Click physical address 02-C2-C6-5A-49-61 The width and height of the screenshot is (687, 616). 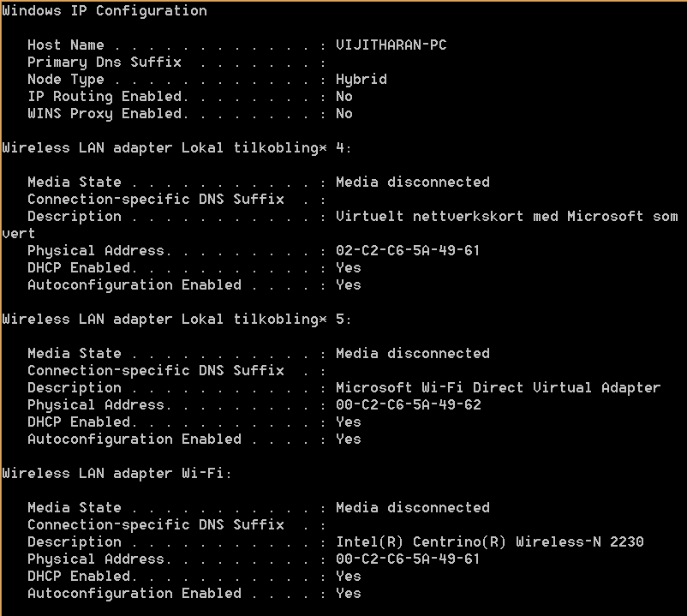pos(408,251)
